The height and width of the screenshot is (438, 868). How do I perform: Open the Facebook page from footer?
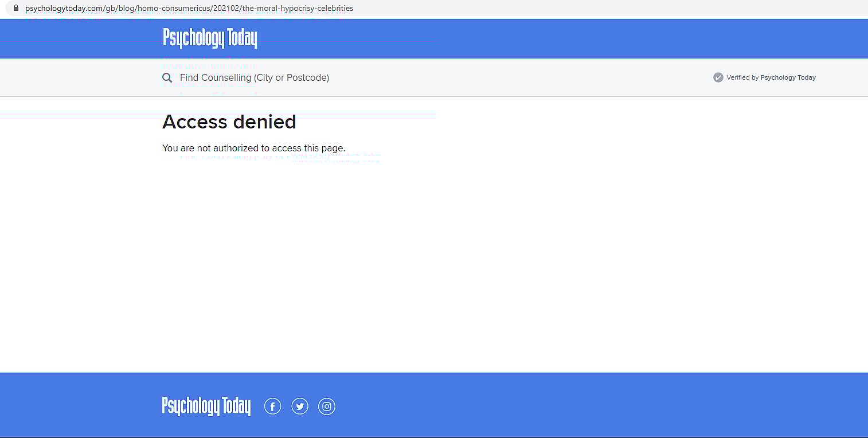point(272,406)
